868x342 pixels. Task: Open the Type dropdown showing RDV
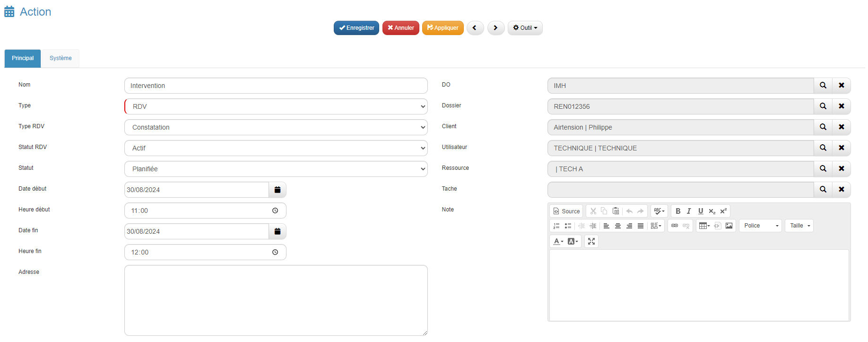point(276,106)
